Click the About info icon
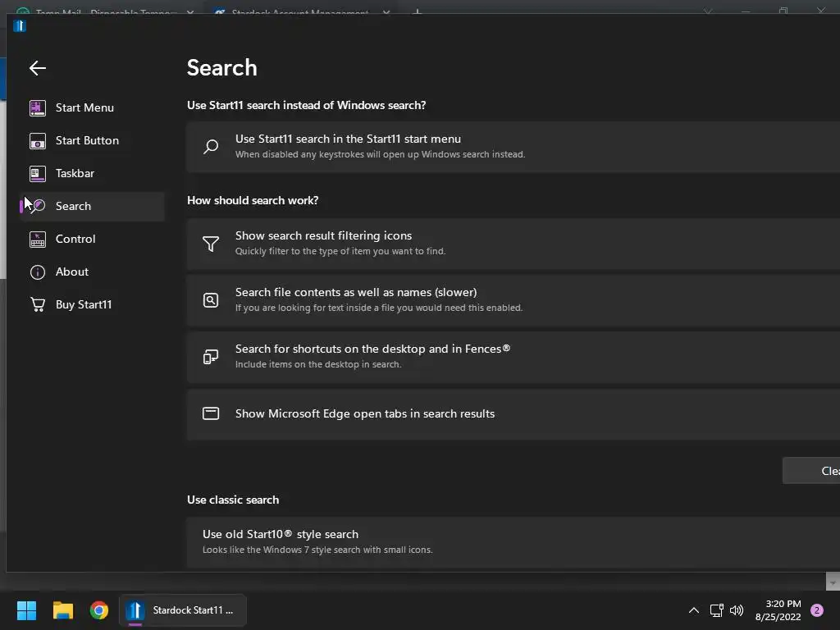840x630 pixels. pos(38,272)
